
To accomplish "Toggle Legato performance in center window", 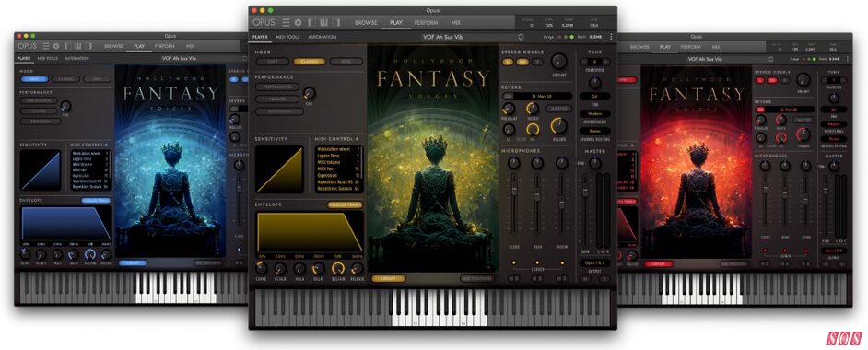I will coord(277,99).
